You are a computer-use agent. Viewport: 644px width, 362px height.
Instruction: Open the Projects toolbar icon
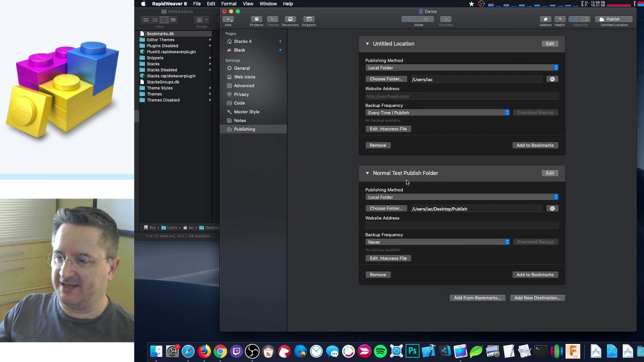[256, 20]
